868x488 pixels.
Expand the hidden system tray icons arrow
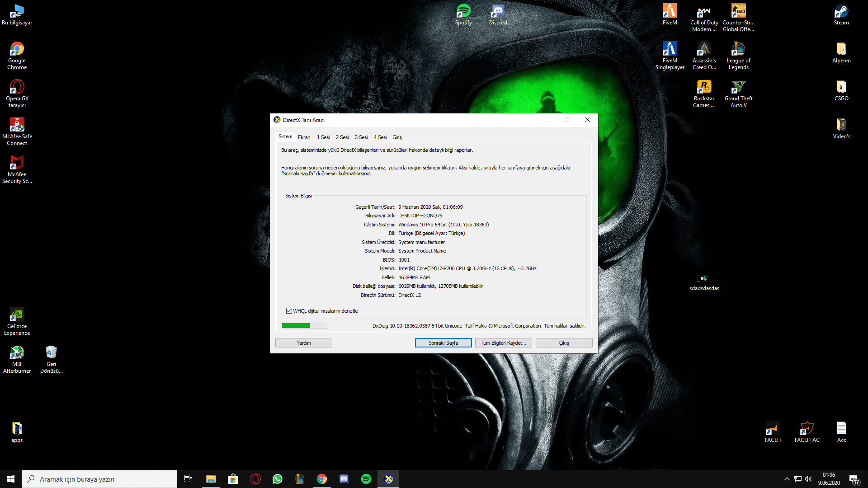(787, 479)
